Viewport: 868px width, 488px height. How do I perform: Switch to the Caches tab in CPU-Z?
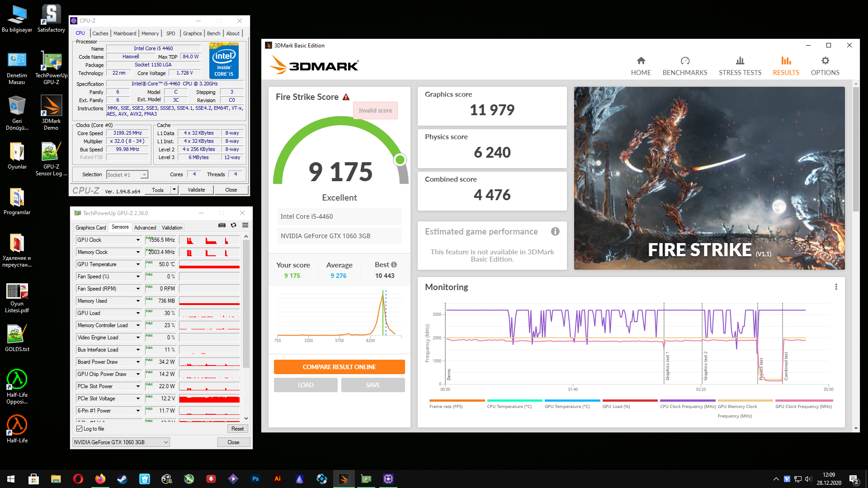click(100, 33)
